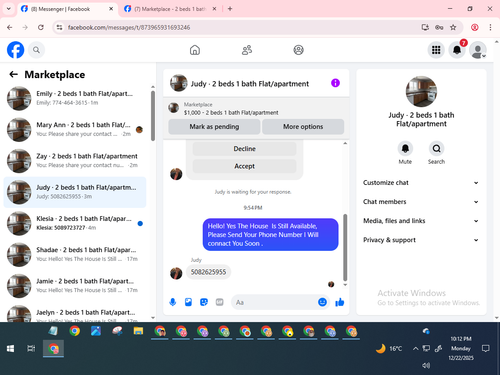Search in conversation icon

pyautogui.click(x=436, y=148)
